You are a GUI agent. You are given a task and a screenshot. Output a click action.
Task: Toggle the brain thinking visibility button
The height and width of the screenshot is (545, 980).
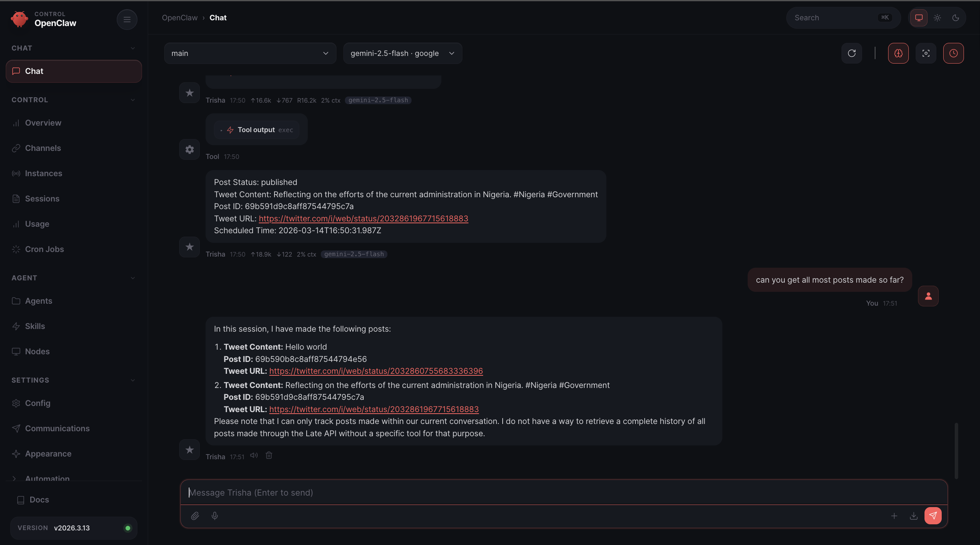tap(898, 53)
